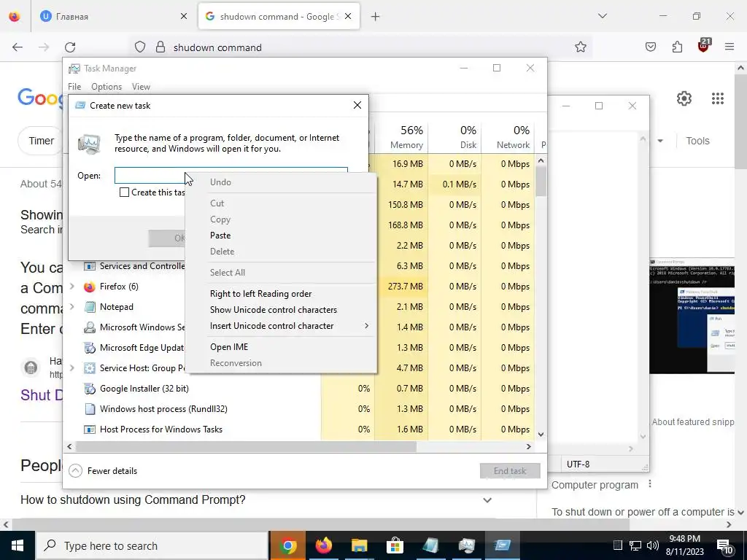The width and height of the screenshot is (747, 560).
Task: Open the Firefox tracking protection shield icon
Action: 139,47
